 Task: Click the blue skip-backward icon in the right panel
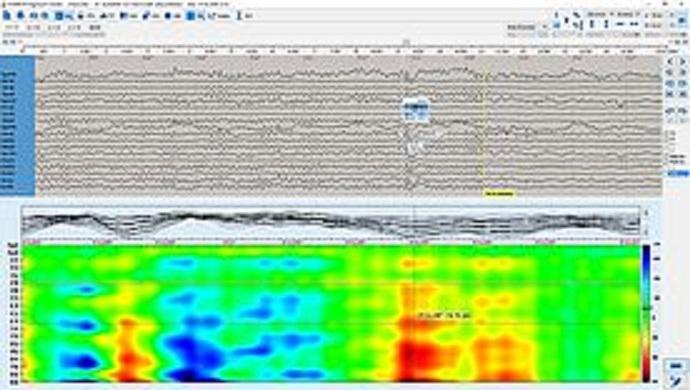point(670,93)
